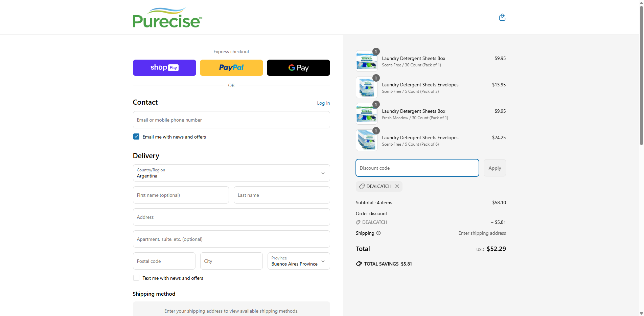Click the Puresise logo
The image size is (644, 316).
[167, 18]
